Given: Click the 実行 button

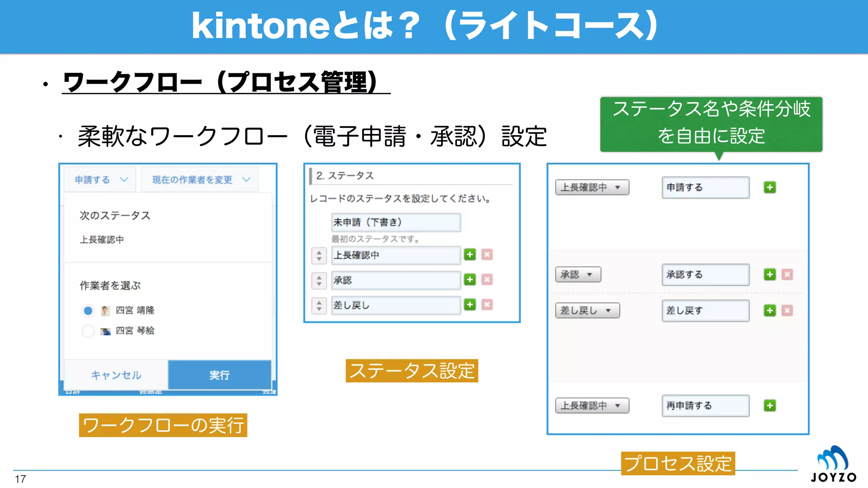Looking at the screenshot, I should pos(220,375).
